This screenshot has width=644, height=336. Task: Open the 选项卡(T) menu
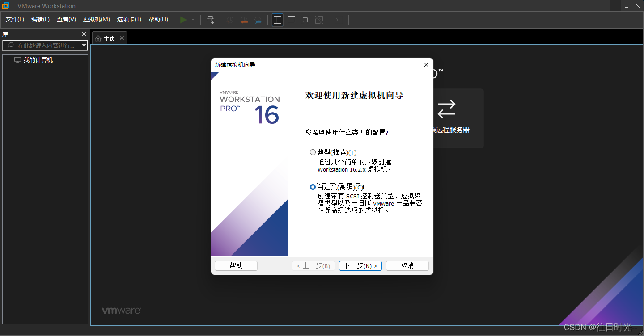[x=129, y=20]
